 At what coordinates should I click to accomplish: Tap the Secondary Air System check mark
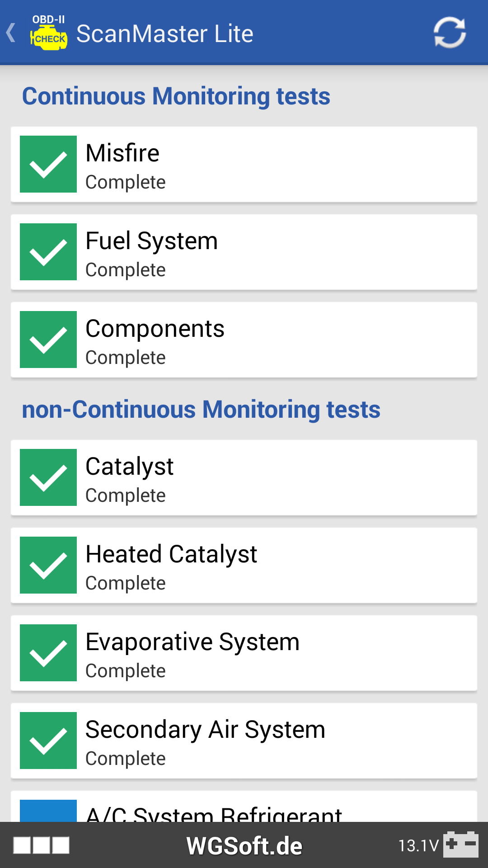pos(48,741)
